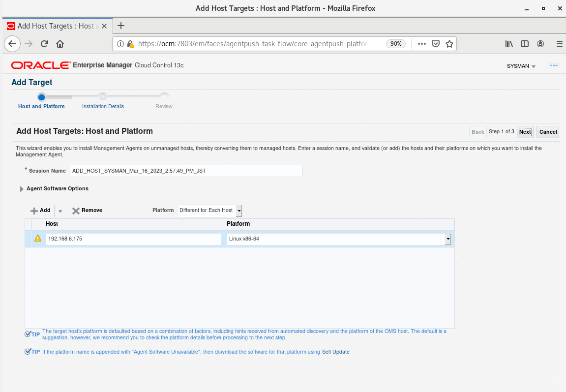Image resolution: width=566 pixels, height=392 pixels.
Task: Cancel the Add Host Targets wizard
Action: [x=548, y=132]
